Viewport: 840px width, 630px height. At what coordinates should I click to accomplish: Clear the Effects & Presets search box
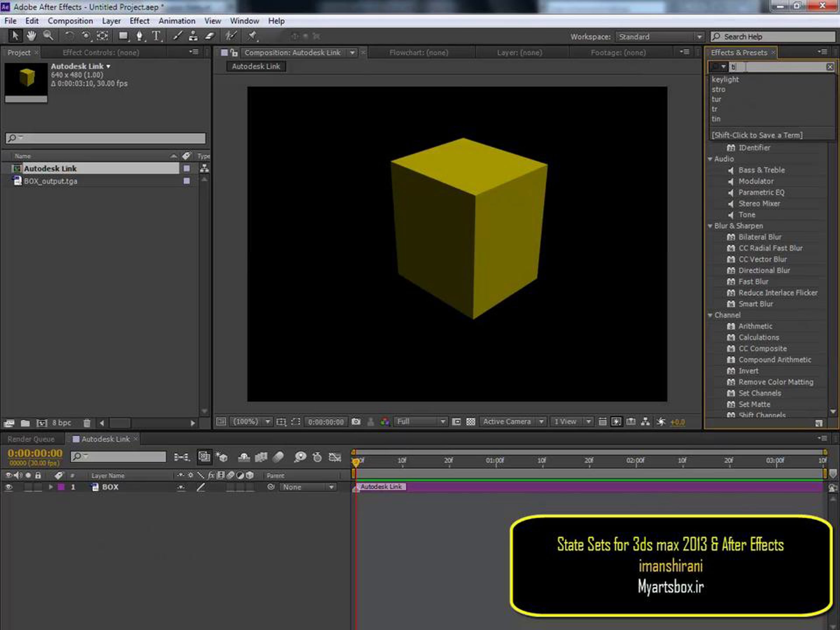click(830, 67)
